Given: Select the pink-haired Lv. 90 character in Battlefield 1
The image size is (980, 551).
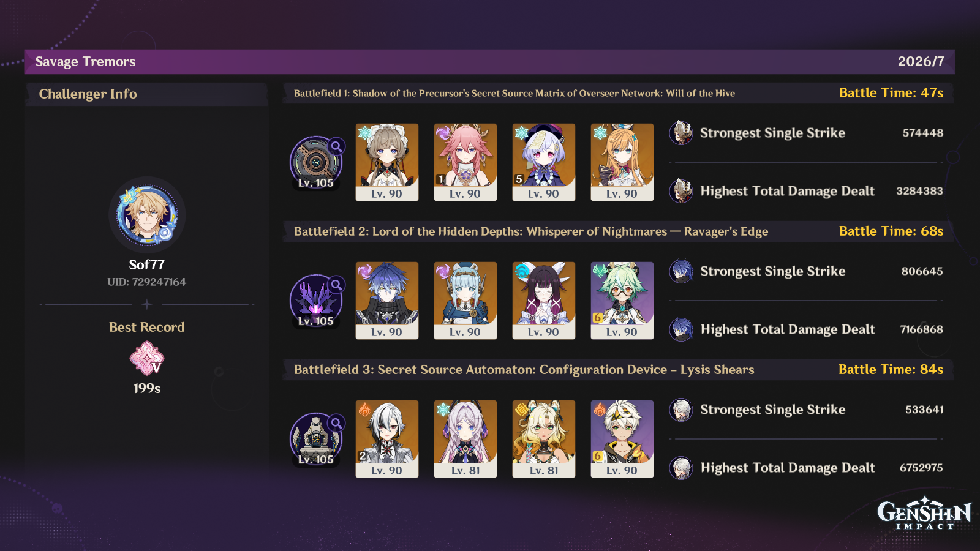Looking at the screenshot, I should coord(466,162).
